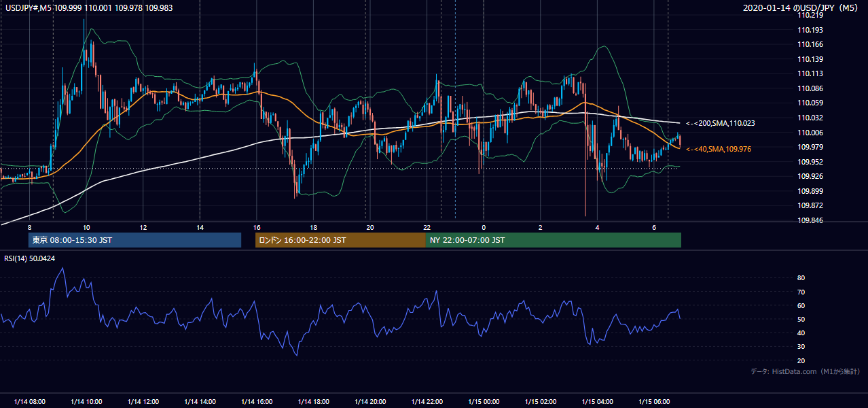Click the hour label 10 under the price chart

click(x=86, y=227)
